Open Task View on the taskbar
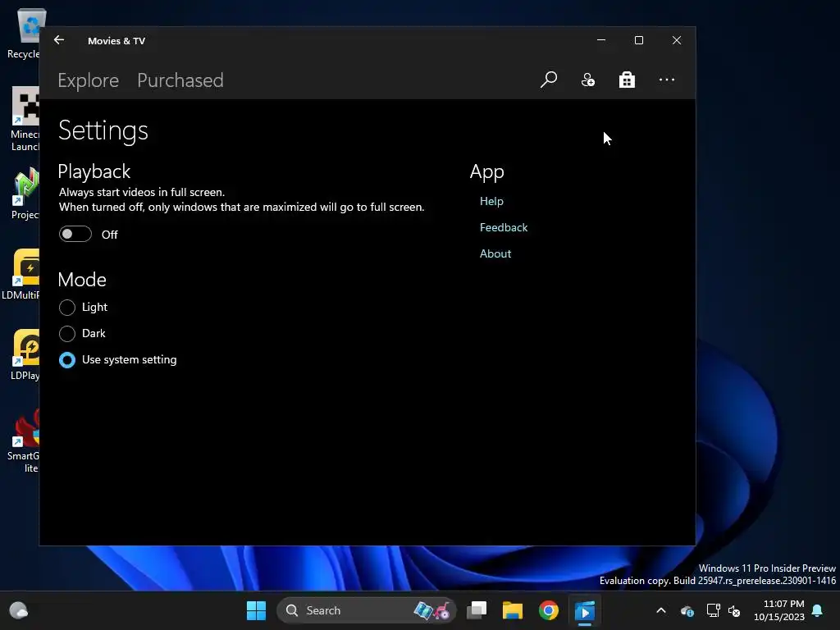The height and width of the screenshot is (630, 840). coord(477,610)
